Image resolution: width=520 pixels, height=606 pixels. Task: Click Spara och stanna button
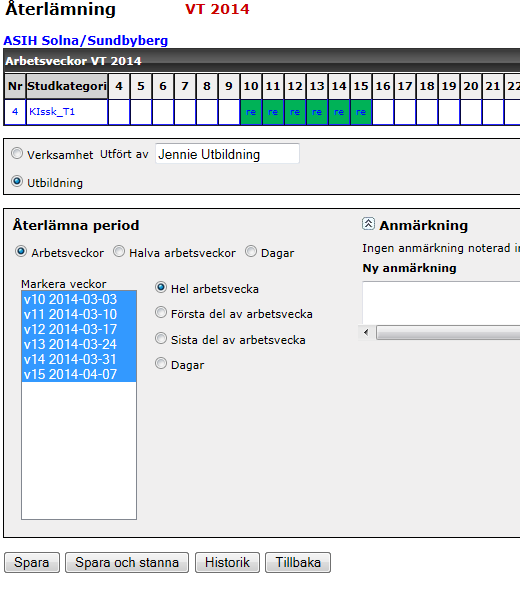click(x=127, y=562)
